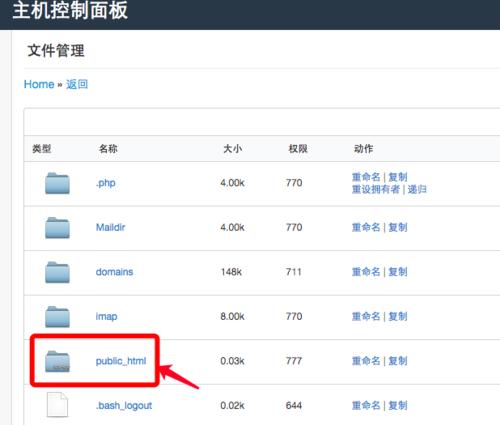The image size is (500, 425).
Task: Open the imap folder icon
Action: pyautogui.click(x=57, y=317)
